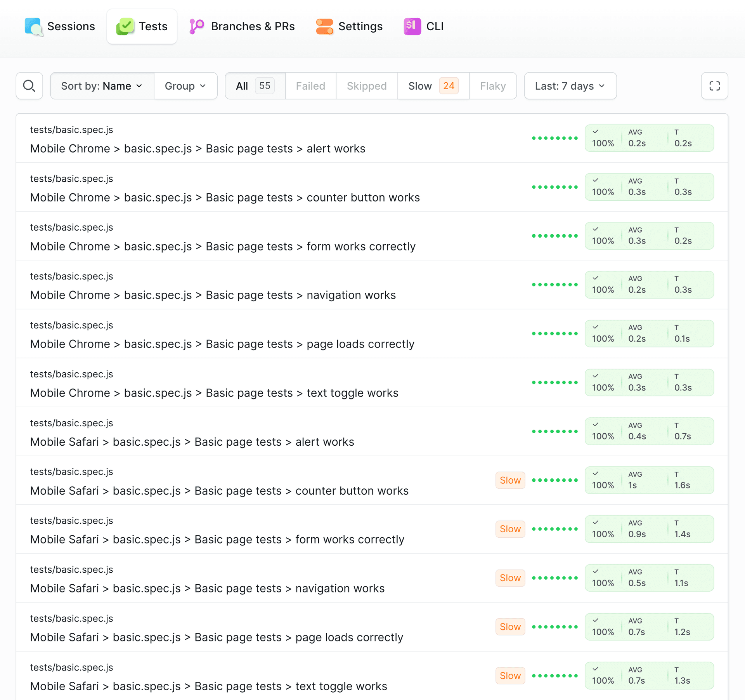Viewport: 745px width, 700px height.
Task: Click the checkmark icon on the alert works stats chip
Action: click(596, 132)
